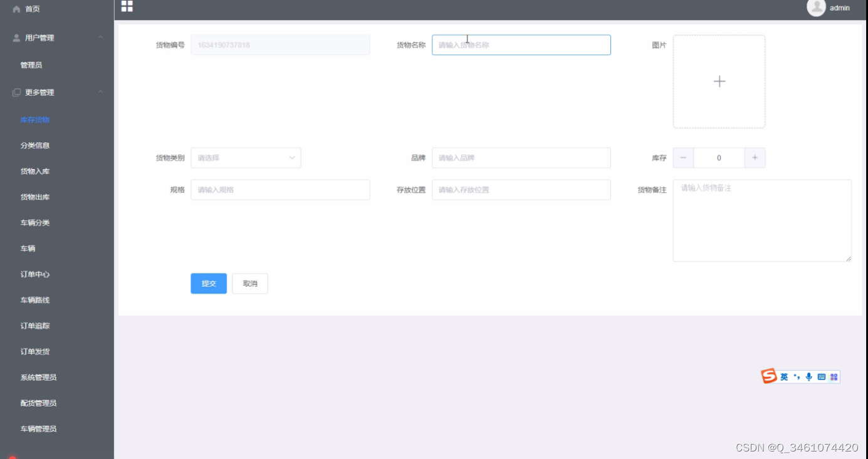Toggle the 英 language mode indicator
Image resolution: width=868 pixels, height=459 pixels.
point(784,377)
